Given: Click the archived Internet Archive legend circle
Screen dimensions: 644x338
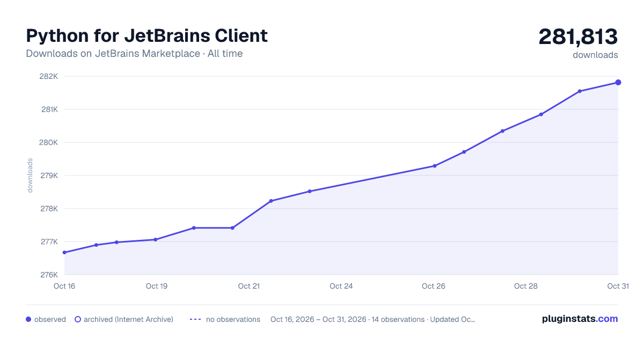Looking at the screenshot, I should [x=78, y=319].
